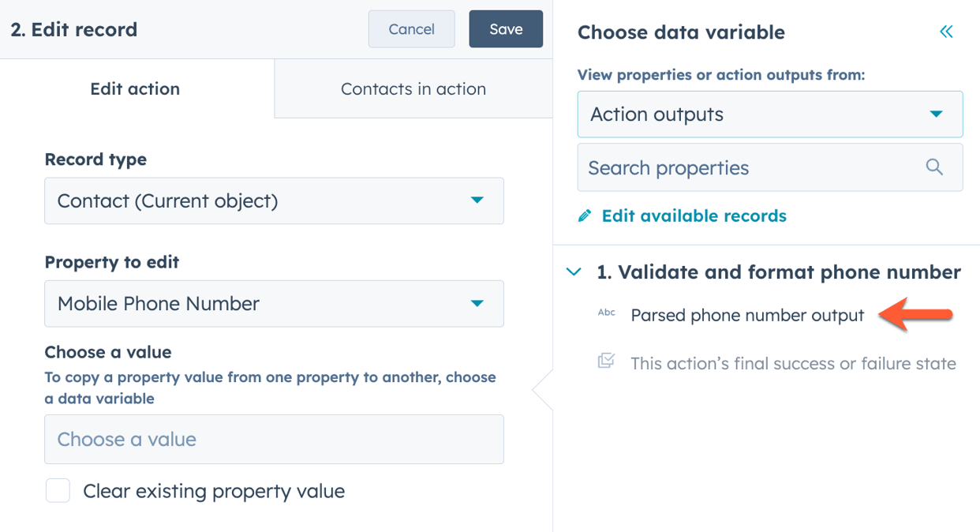The width and height of the screenshot is (980, 532).
Task: Click the caret on the Record type dropdown
Action: (x=477, y=200)
